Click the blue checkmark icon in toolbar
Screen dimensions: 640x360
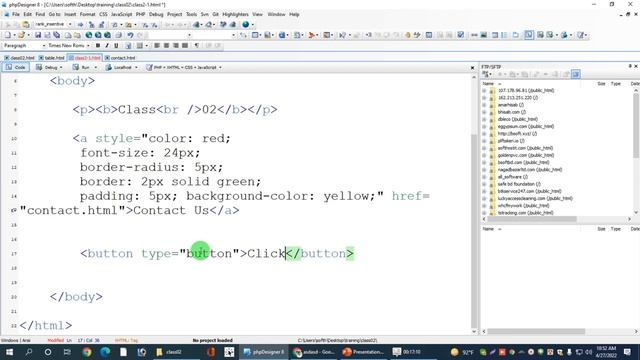(x=461, y=35)
